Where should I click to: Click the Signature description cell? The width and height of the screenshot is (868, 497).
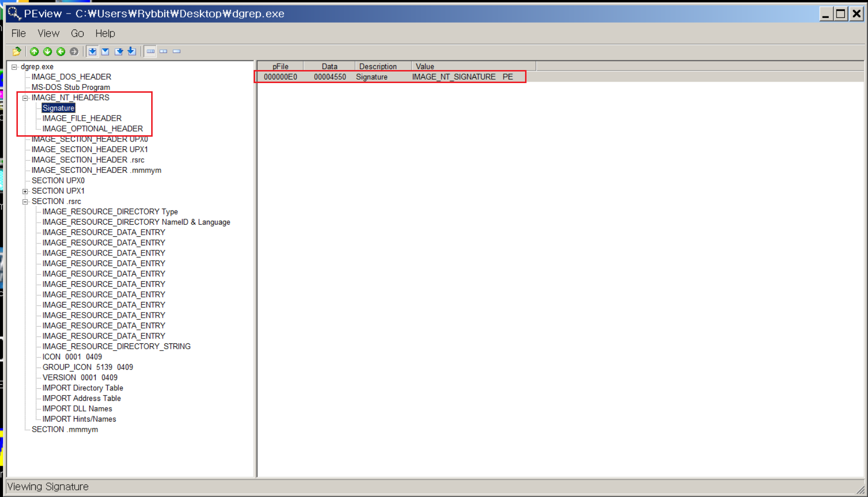coord(372,77)
